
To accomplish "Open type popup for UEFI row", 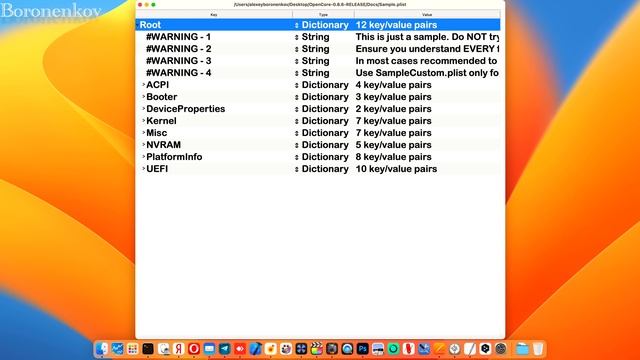I will [x=297, y=169].
